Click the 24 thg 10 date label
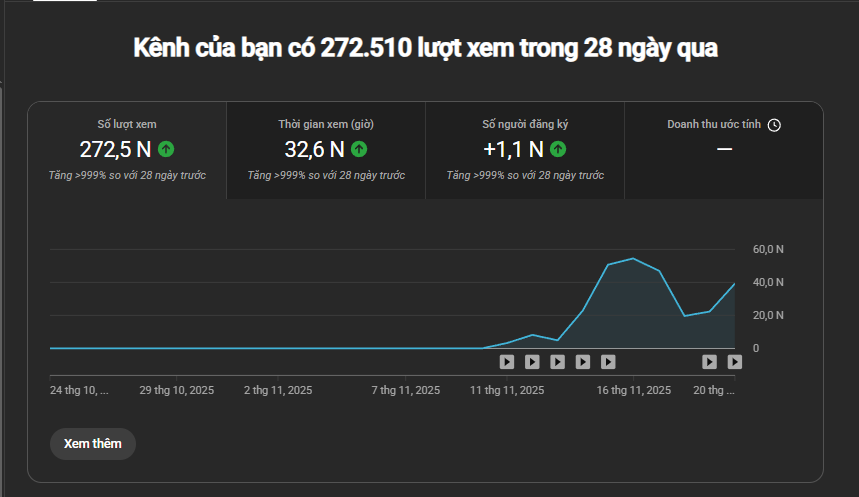This screenshot has height=497, width=859. (x=79, y=390)
